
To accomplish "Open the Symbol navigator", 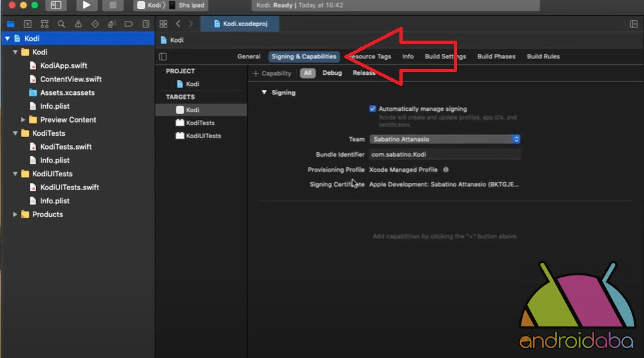I will click(x=45, y=24).
